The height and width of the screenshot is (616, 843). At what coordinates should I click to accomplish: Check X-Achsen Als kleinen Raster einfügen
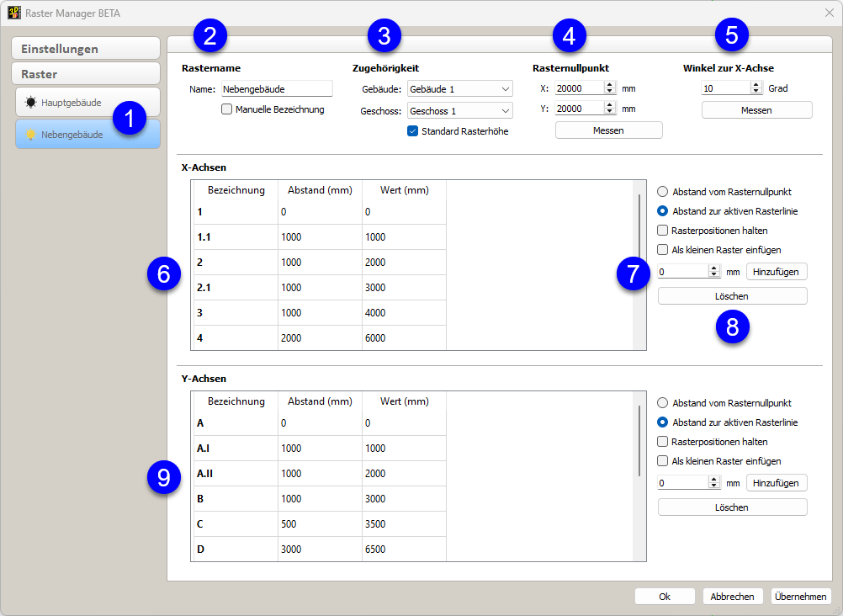point(662,250)
